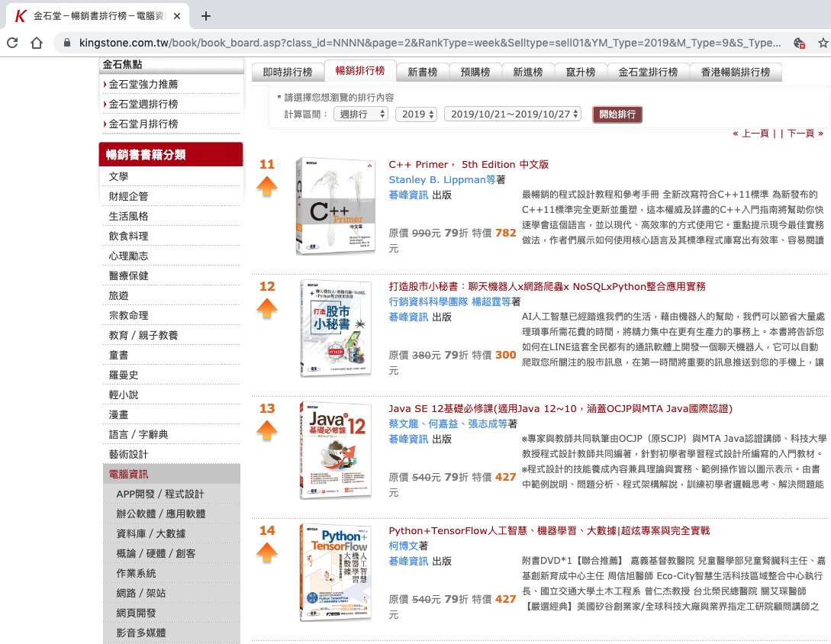Select the 心理勵志 category

[128, 256]
